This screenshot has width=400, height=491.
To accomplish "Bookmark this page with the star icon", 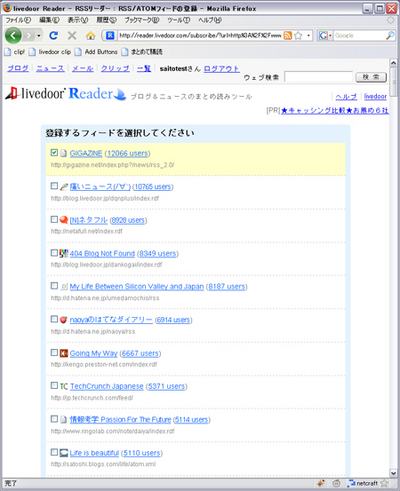I will [298, 35].
